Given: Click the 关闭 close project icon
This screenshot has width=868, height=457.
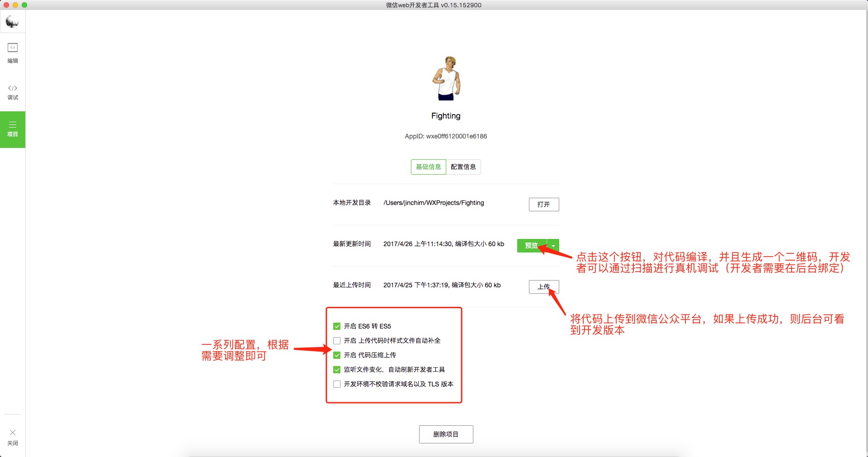Looking at the screenshot, I should coord(13,438).
